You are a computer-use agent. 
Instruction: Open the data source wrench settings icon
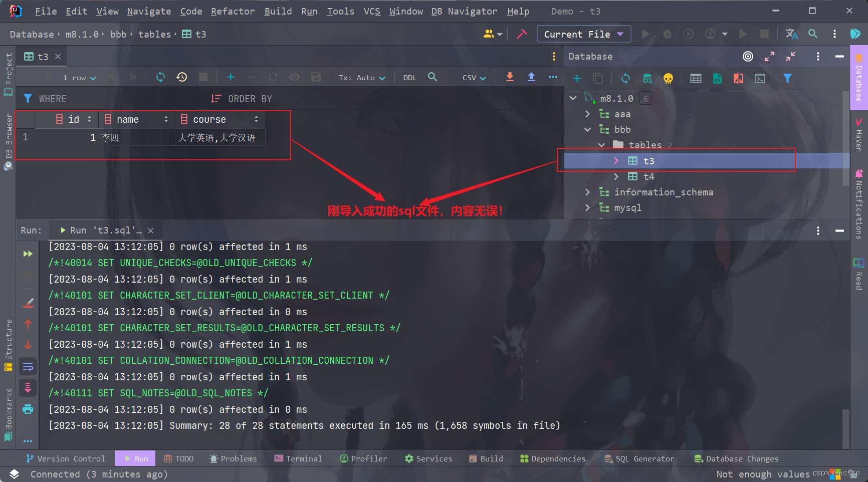click(x=522, y=34)
